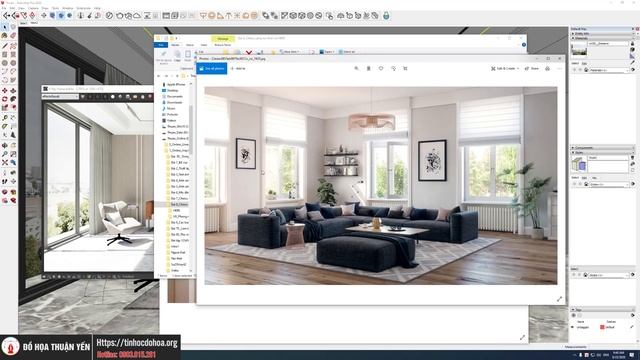This screenshot has width=640, height=360.
Task: Open the styles collection dropdown
Action: (x=609, y=184)
